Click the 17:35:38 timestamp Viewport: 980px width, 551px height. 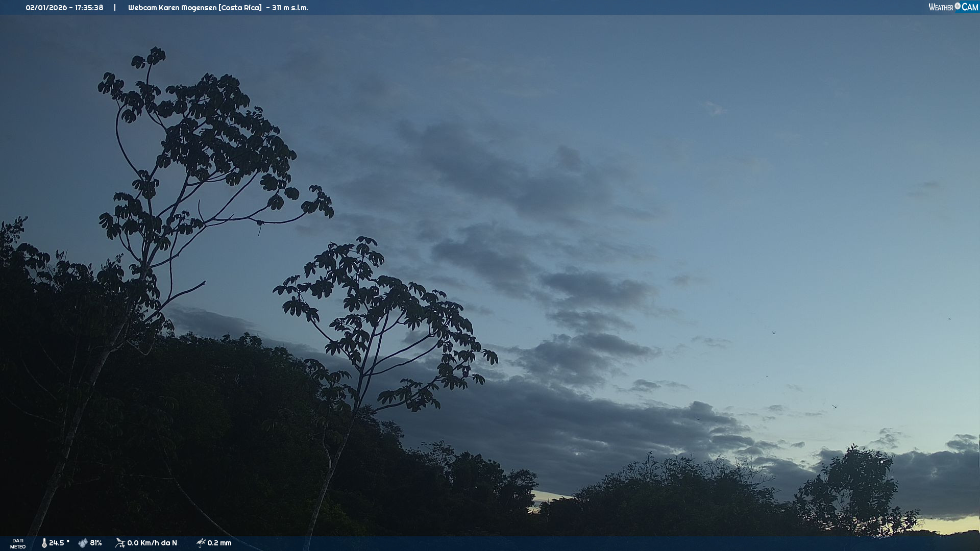(89, 8)
